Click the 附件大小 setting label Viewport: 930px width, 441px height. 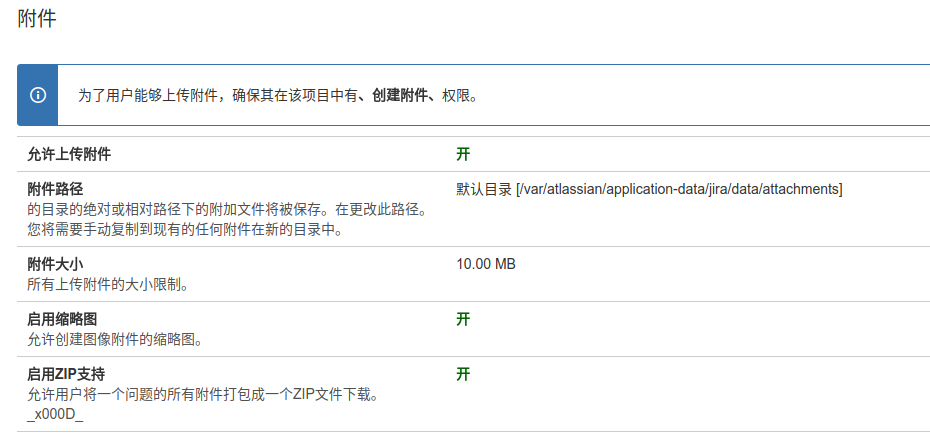coord(55,264)
